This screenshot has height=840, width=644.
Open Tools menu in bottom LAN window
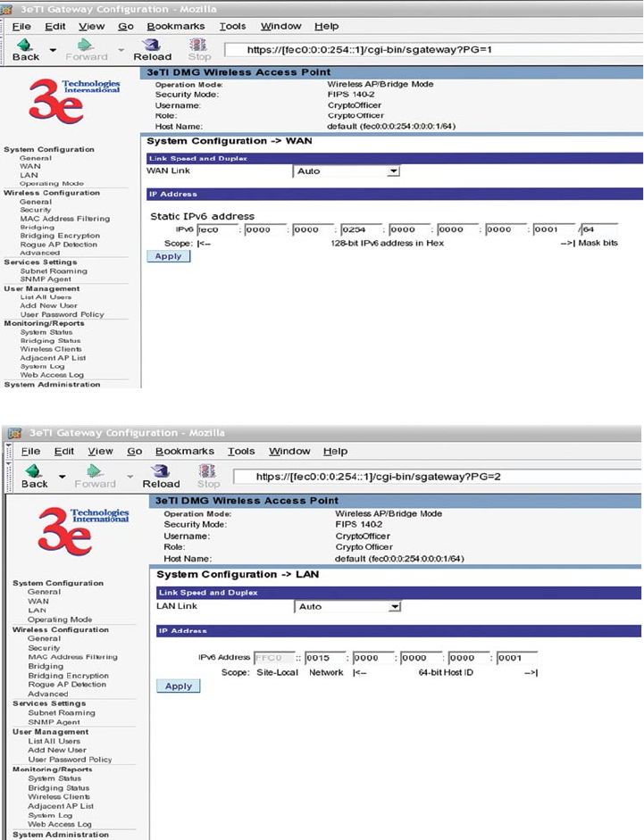pos(241,451)
